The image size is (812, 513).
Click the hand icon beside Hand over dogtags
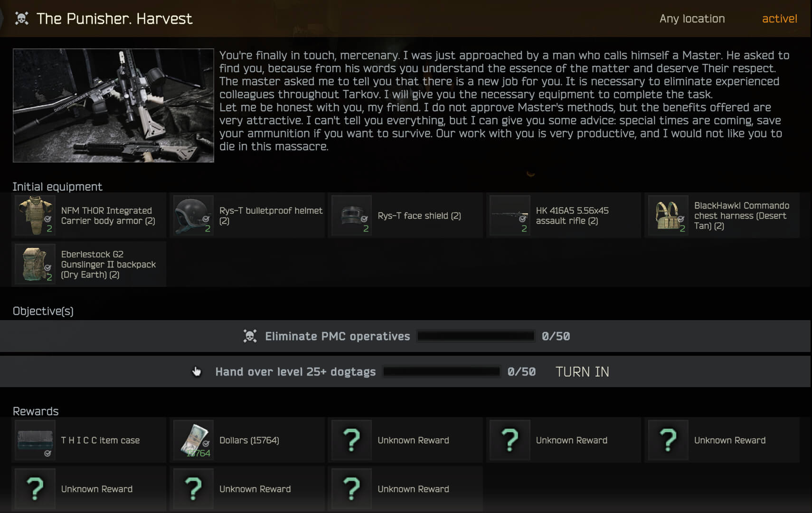(x=197, y=371)
